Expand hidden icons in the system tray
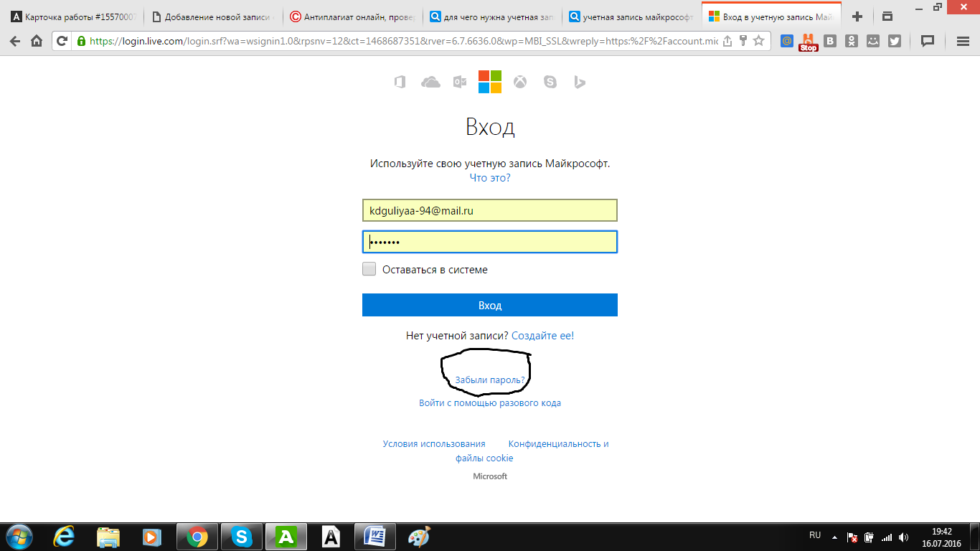980x551 pixels. [834, 537]
